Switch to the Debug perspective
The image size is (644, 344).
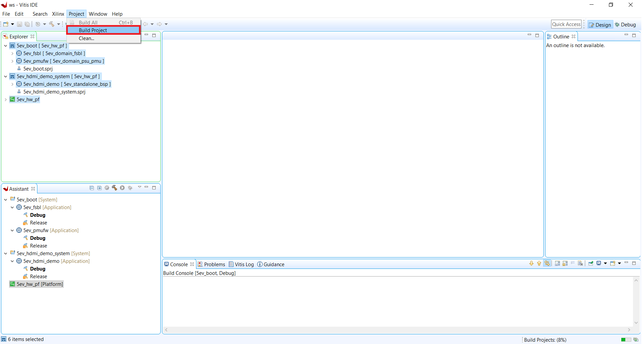pyautogui.click(x=626, y=25)
